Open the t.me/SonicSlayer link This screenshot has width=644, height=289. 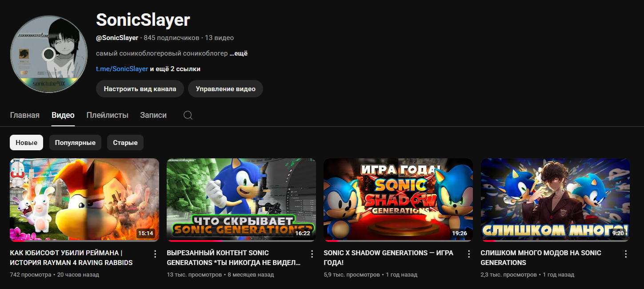(x=122, y=69)
